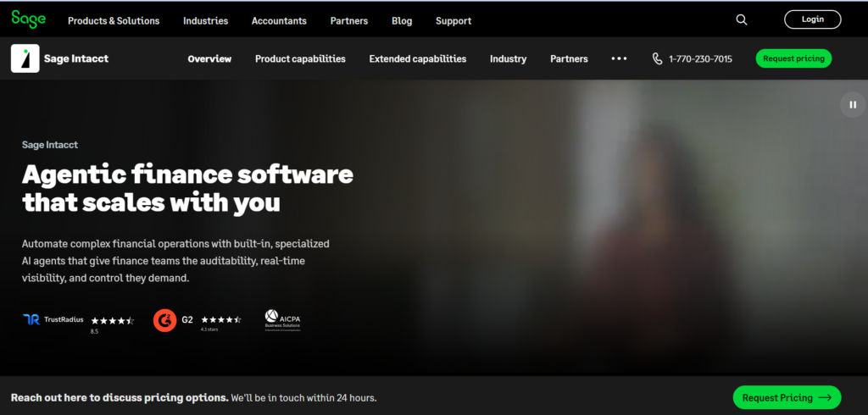Screen dimensions: 868x415
Task: Click the G2 red logo badge
Action: tap(165, 320)
